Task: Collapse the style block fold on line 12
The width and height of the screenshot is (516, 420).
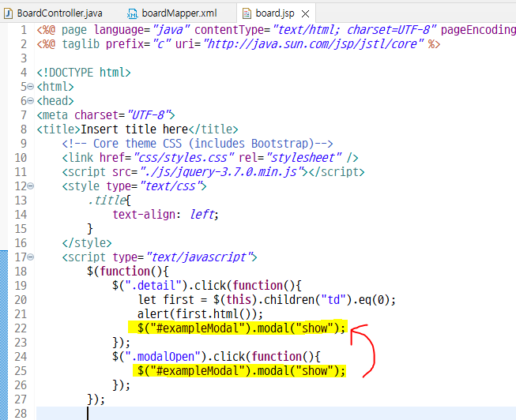Action: (x=30, y=186)
